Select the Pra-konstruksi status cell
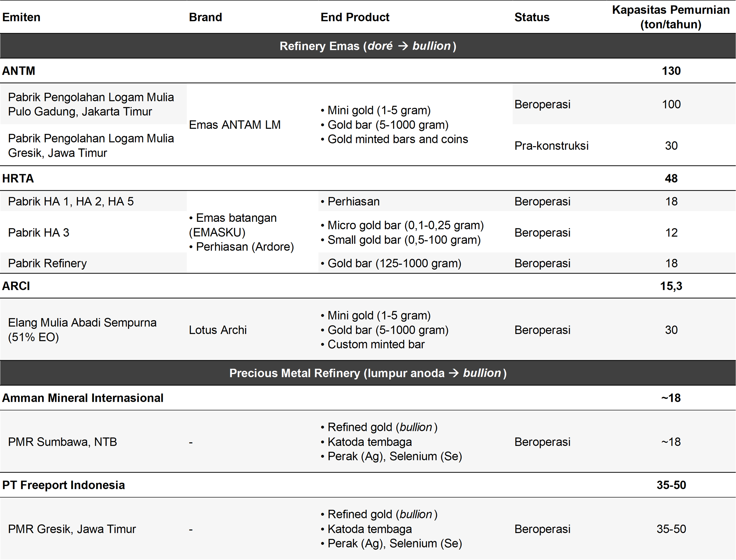The height and width of the screenshot is (560, 736). point(551,146)
